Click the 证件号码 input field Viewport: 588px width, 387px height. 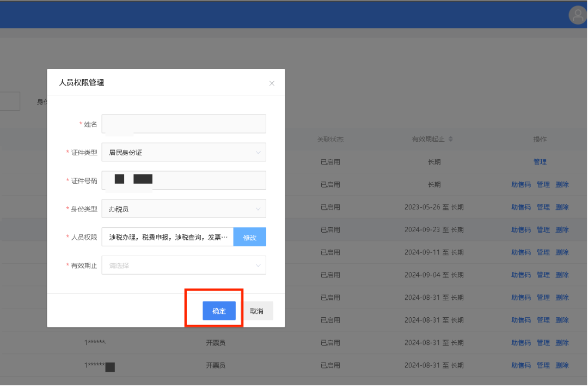[x=184, y=180]
